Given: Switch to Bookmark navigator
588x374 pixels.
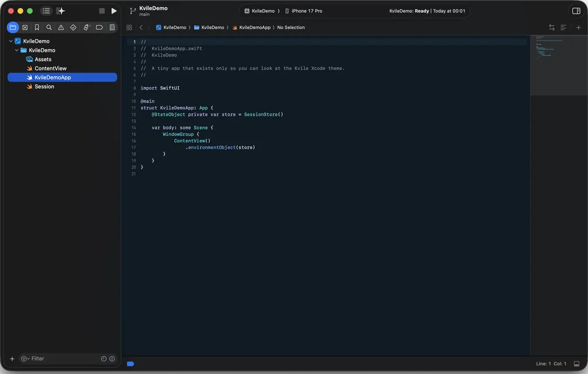Looking at the screenshot, I should (x=36, y=28).
